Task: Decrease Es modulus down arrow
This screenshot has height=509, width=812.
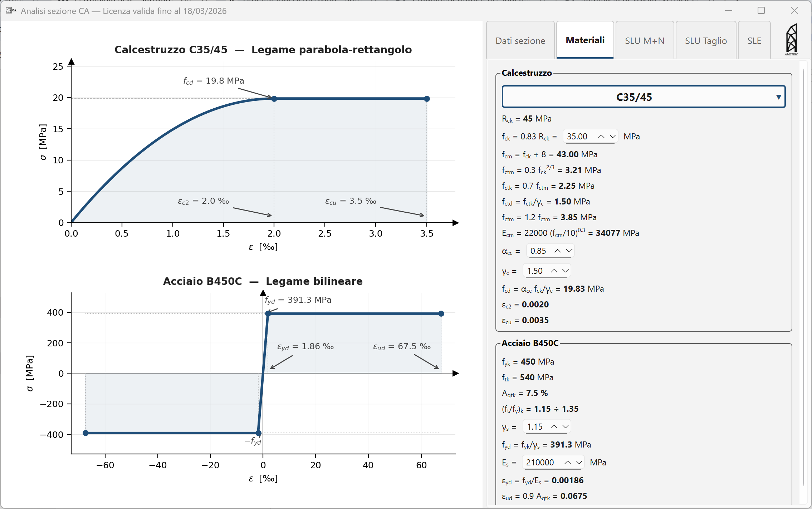Action: click(579, 463)
